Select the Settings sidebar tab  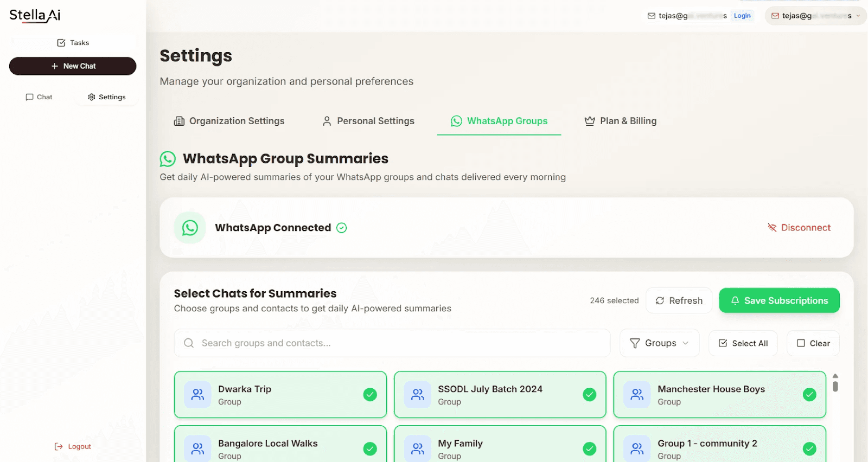[x=107, y=97]
